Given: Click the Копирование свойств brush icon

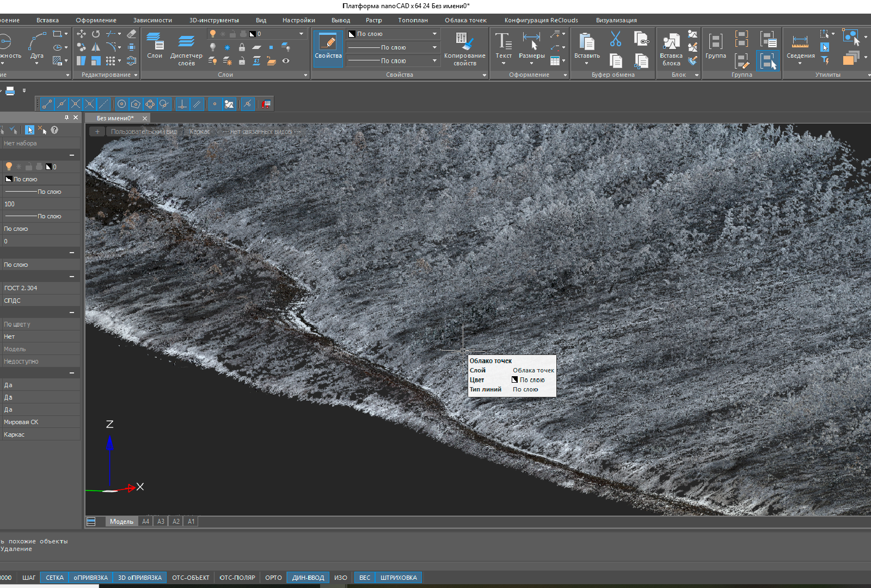Looking at the screenshot, I should 464,41.
